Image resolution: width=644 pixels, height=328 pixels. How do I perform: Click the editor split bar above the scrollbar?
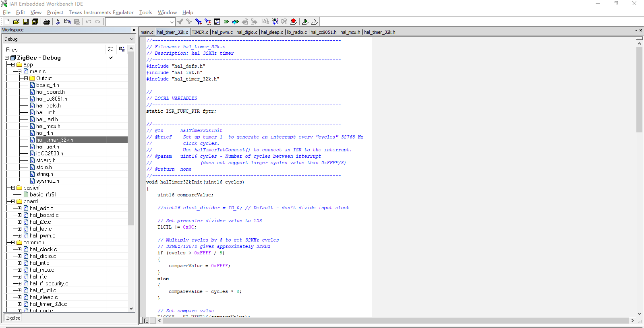(x=639, y=39)
